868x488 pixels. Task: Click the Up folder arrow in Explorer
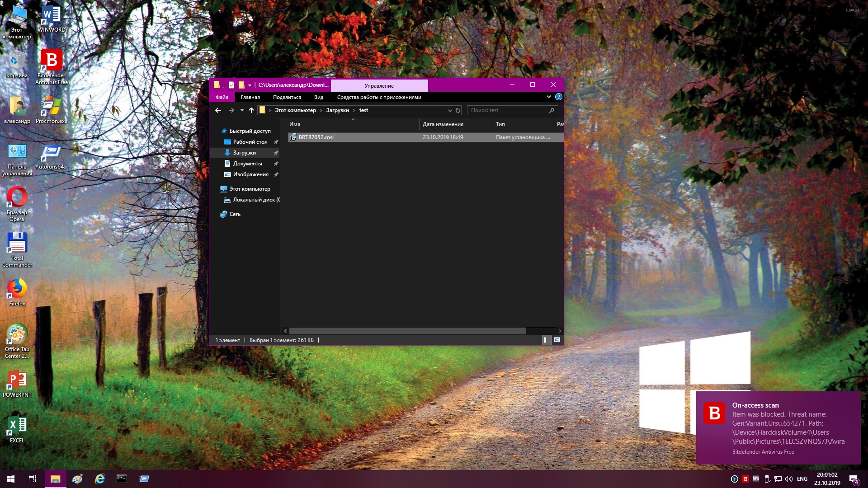pyautogui.click(x=251, y=110)
